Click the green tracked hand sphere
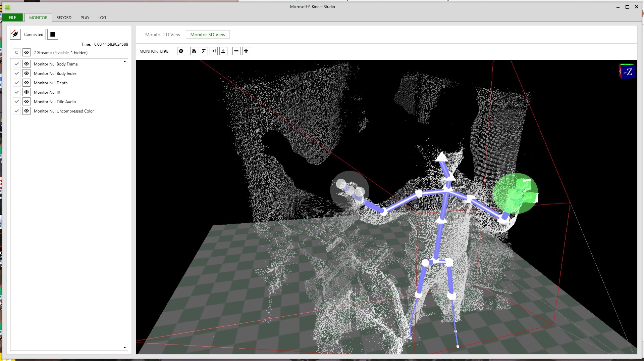This screenshot has width=644, height=361. (x=516, y=193)
